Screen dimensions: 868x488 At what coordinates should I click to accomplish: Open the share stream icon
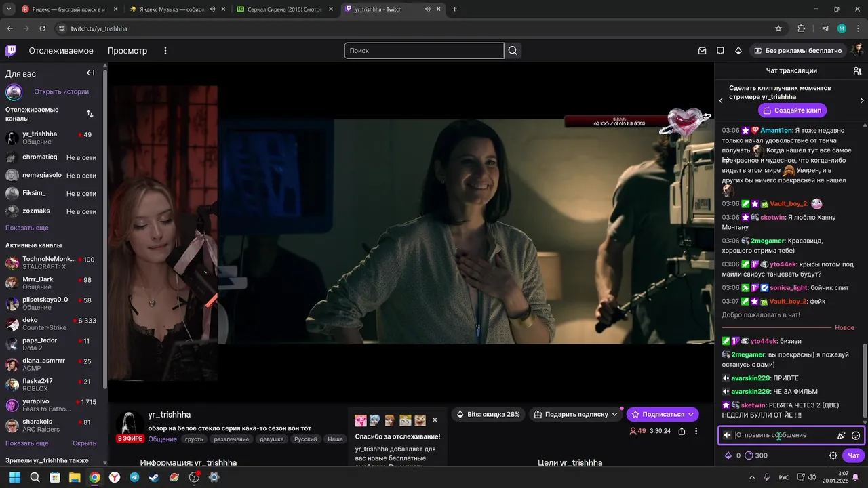coord(682,431)
